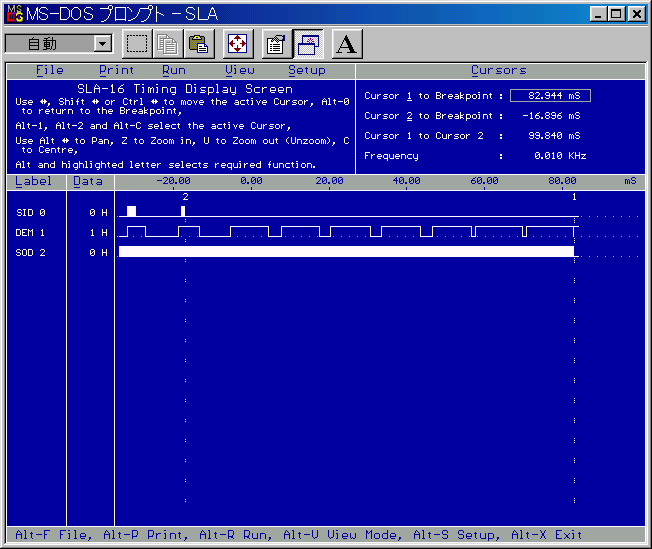Open the Run menu
Image resolution: width=652 pixels, height=549 pixels.
pos(174,71)
